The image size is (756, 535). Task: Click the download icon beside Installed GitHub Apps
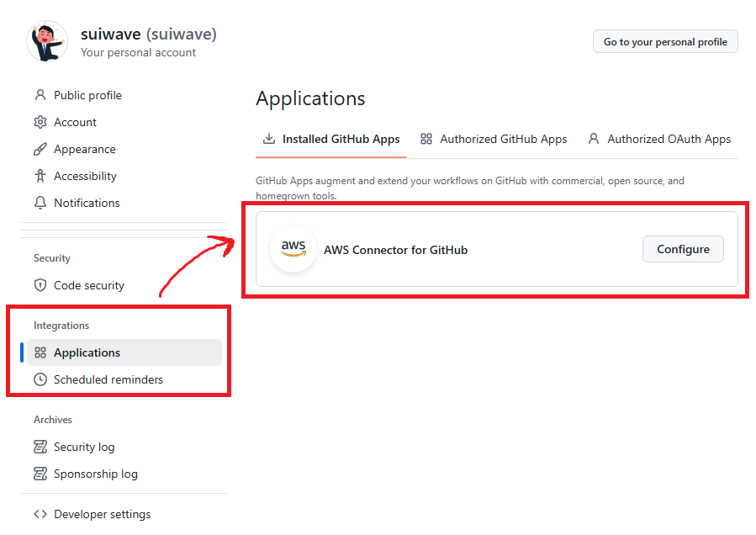tap(269, 138)
